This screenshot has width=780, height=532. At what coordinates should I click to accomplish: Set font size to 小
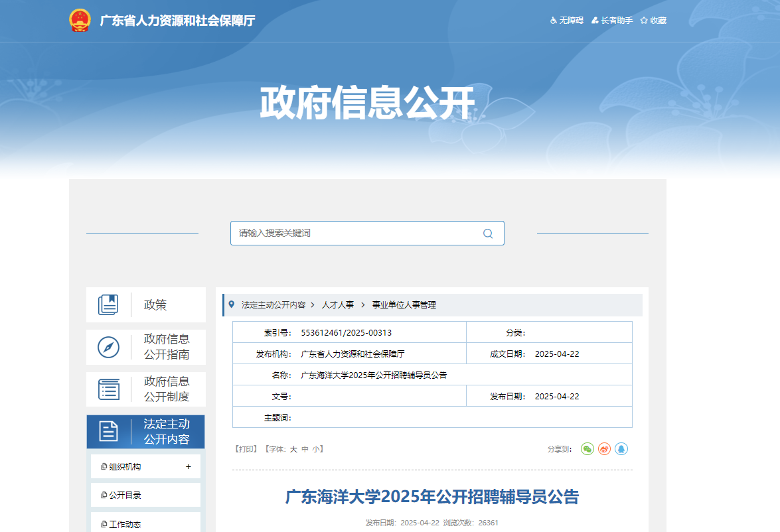317,449
